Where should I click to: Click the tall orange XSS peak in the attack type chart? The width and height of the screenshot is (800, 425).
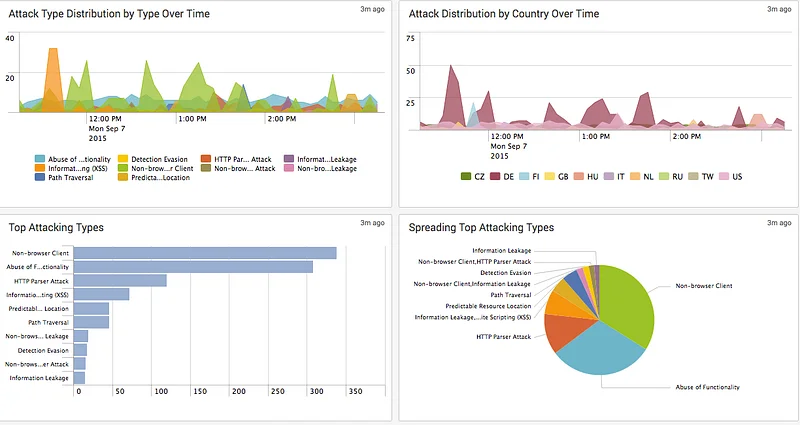pos(53,77)
